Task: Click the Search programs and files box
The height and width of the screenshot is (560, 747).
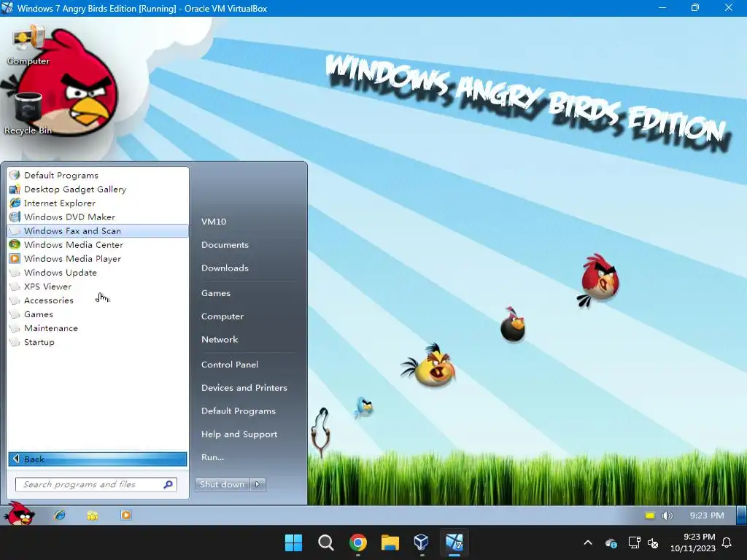Action: click(x=96, y=484)
